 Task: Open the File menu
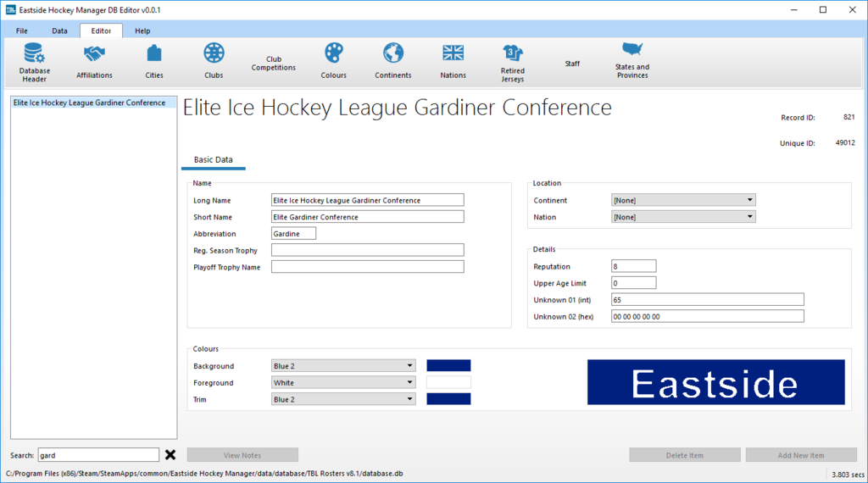point(21,31)
